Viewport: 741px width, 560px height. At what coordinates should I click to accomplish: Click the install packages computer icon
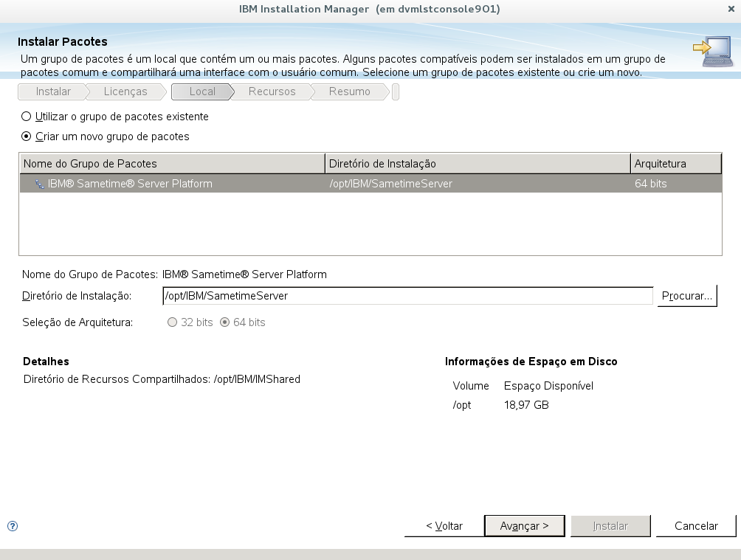pyautogui.click(x=714, y=51)
